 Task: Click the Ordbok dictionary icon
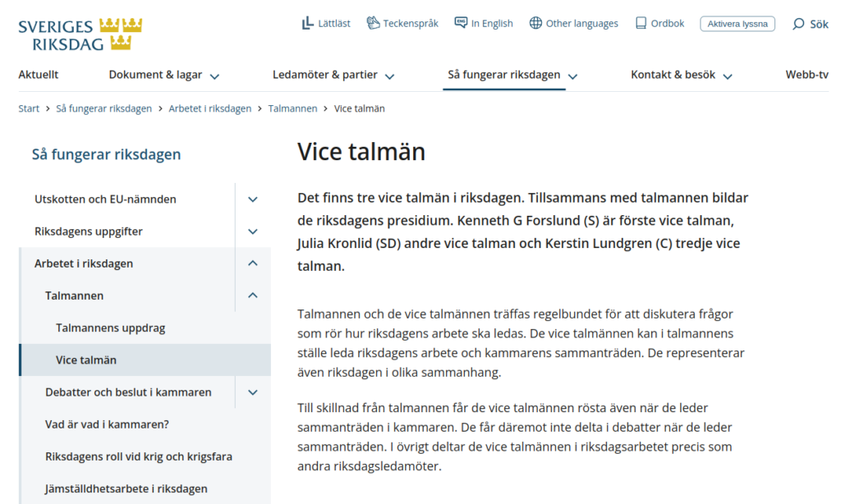click(x=641, y=23)
